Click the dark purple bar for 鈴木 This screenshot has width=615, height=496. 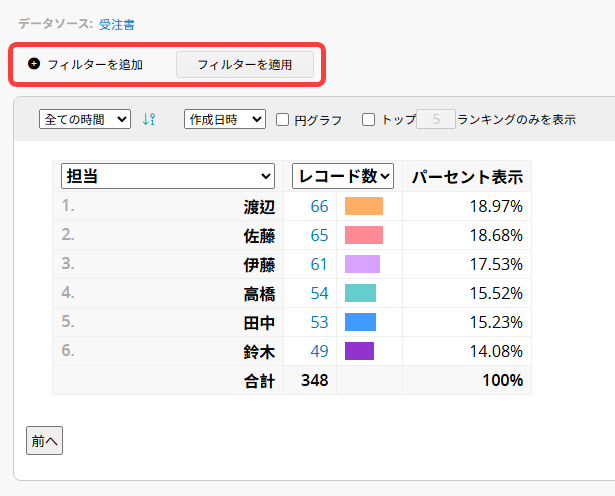click(x=359, y=351)
